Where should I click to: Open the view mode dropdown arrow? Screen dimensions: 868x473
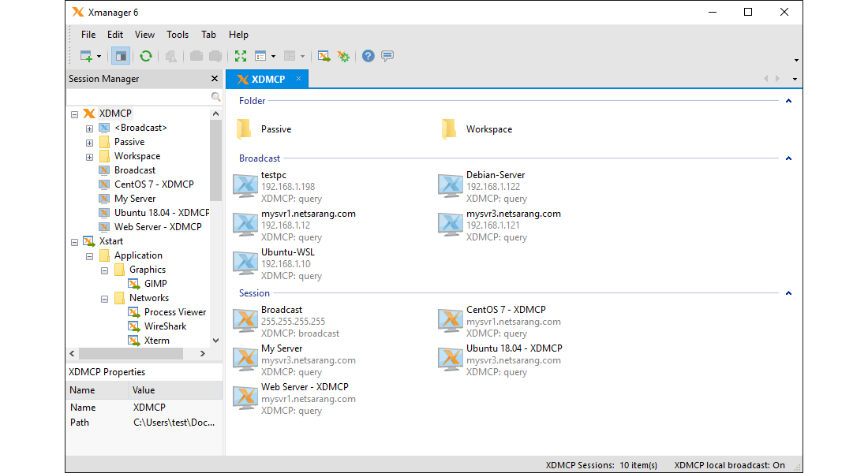point(274,57)
